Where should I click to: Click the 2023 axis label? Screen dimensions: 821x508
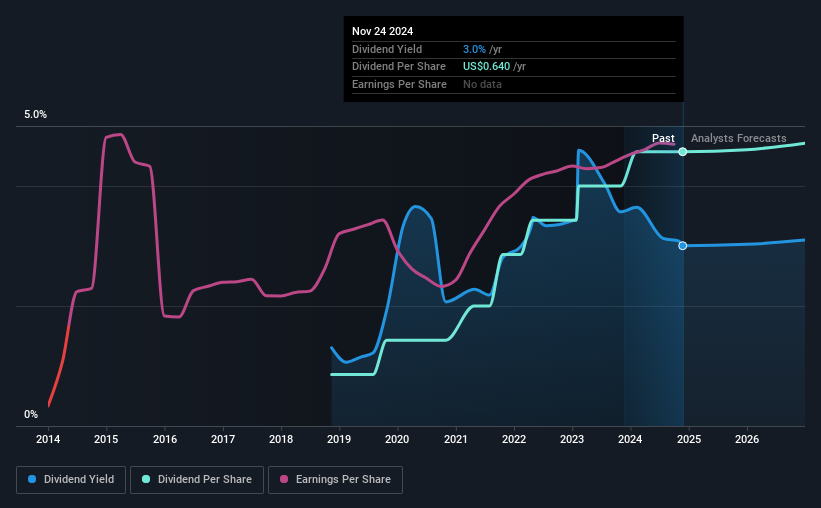[x=572, y=439]
